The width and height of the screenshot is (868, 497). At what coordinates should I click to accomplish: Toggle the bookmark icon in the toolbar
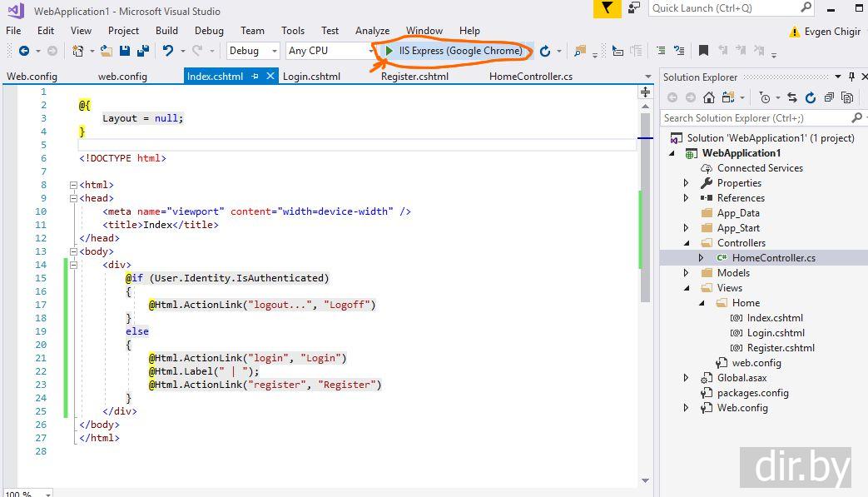tap(703, 51)
